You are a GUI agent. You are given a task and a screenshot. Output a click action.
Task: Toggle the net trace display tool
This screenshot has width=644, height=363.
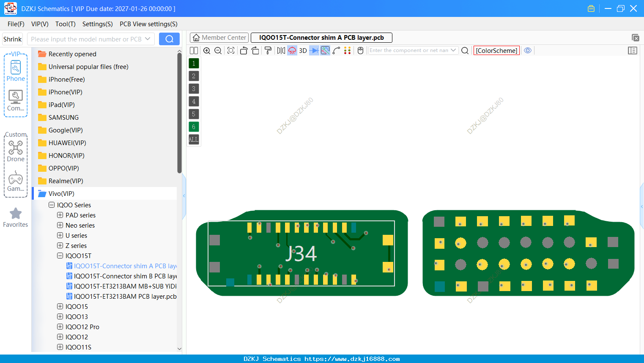click(x=325, y=50)
